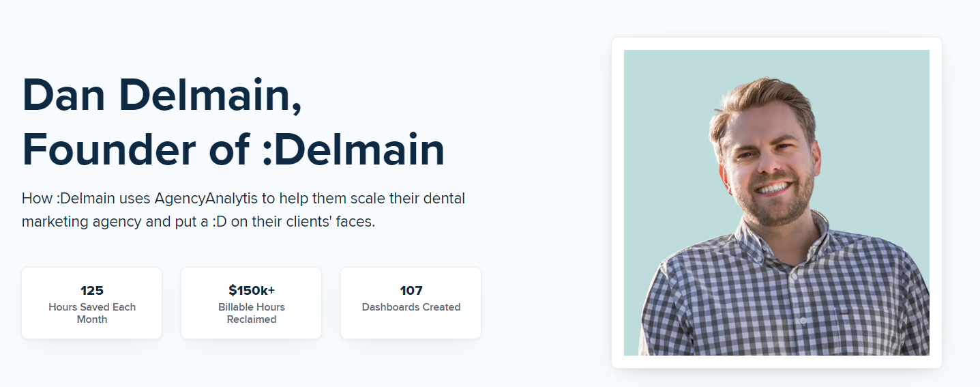Click Dan Delmain's face in the photo
980x387 pixels.
coord(767,160)
